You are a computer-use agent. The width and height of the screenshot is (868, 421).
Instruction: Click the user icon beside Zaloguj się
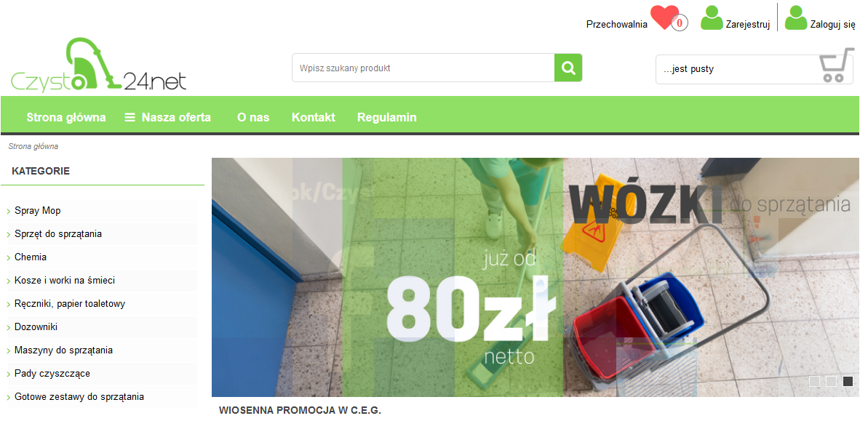point(797,18)
